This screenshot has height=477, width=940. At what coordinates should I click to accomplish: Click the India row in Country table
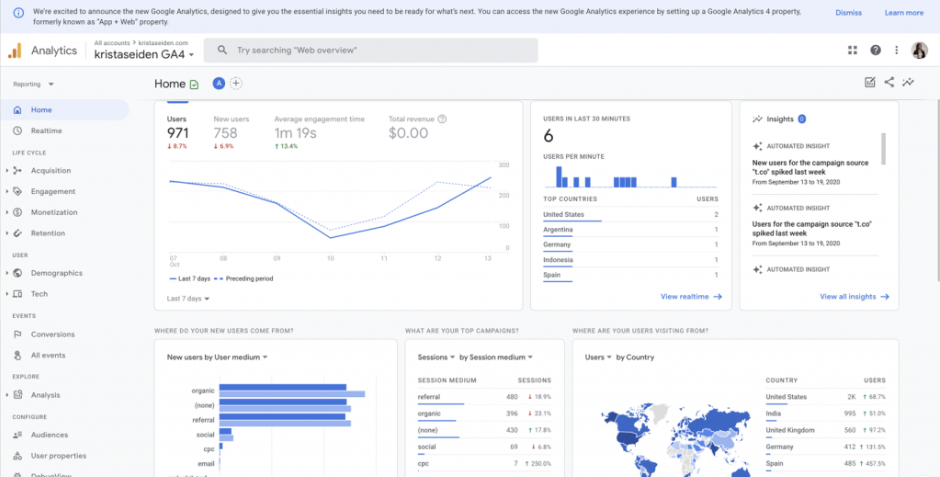[x=825, y=414]
